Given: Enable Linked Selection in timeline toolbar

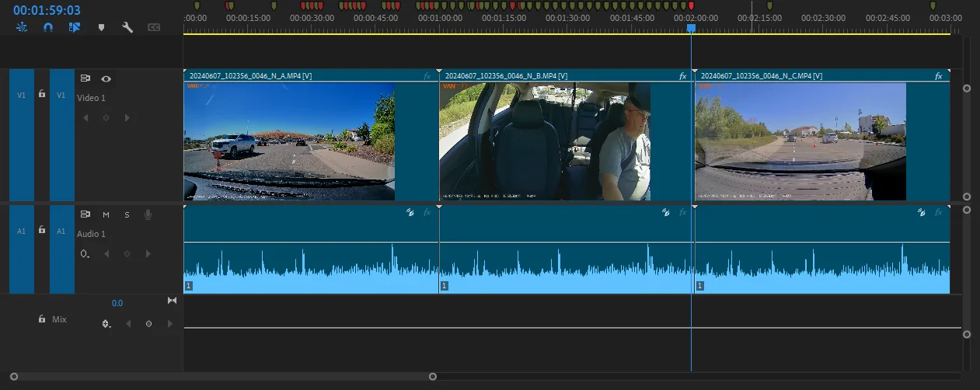Looking at the screenshot, I should pos(75,27).
